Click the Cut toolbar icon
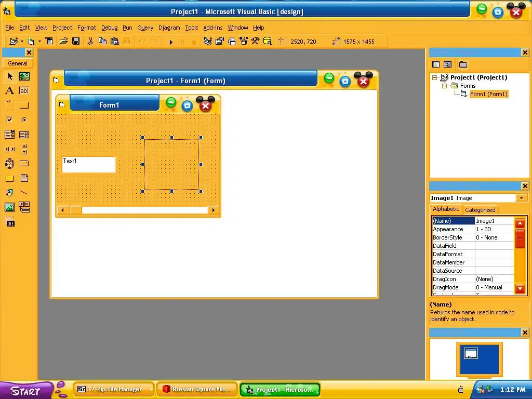The width and height of the screenshot is (532, 399). click(90, 42)
